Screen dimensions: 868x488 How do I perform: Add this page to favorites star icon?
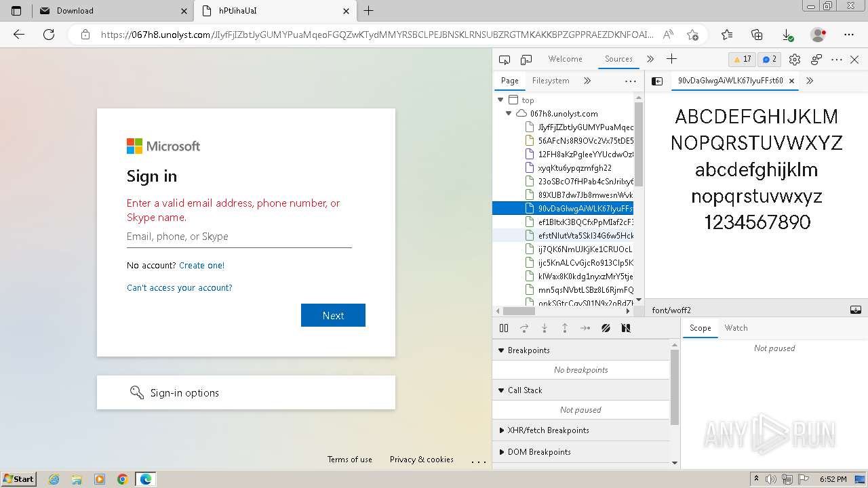click(x=692, y=35)
